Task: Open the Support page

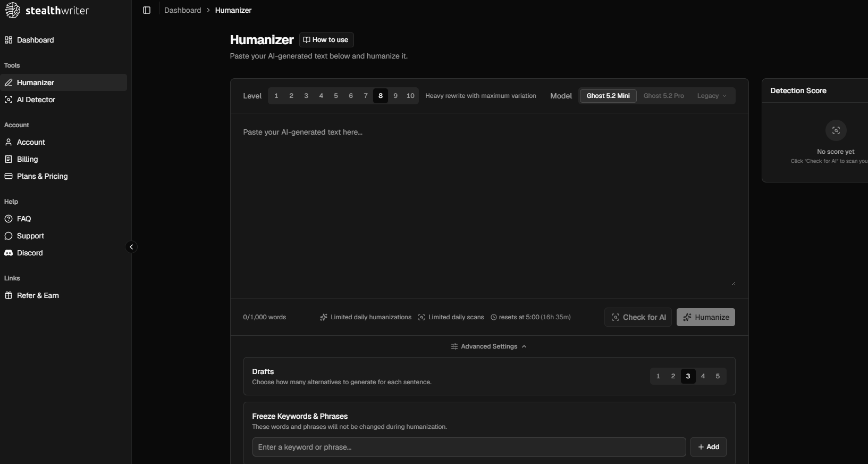Action: [64, 236]
